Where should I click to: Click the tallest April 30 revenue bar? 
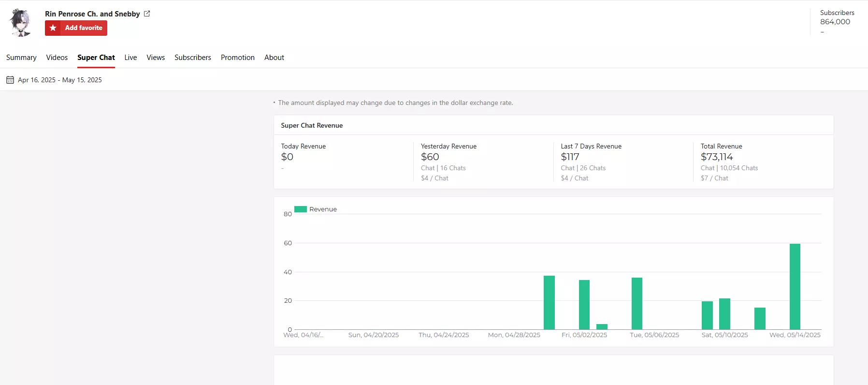pos(549,302)
